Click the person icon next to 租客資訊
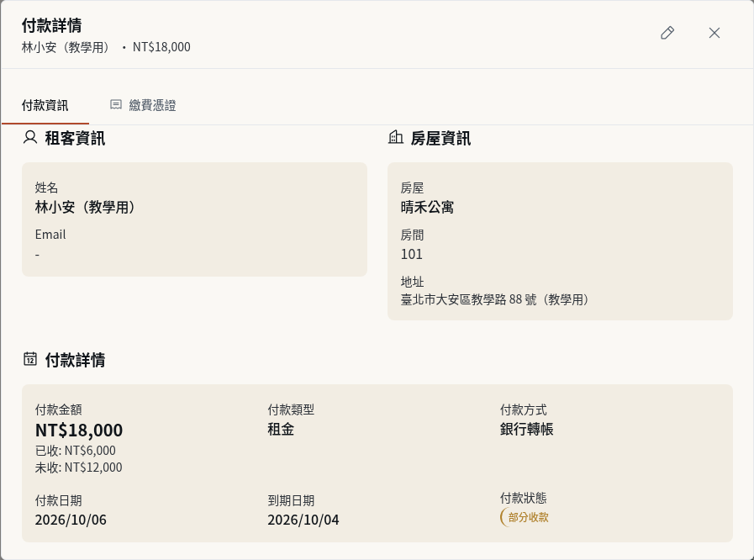 (30, 138)
